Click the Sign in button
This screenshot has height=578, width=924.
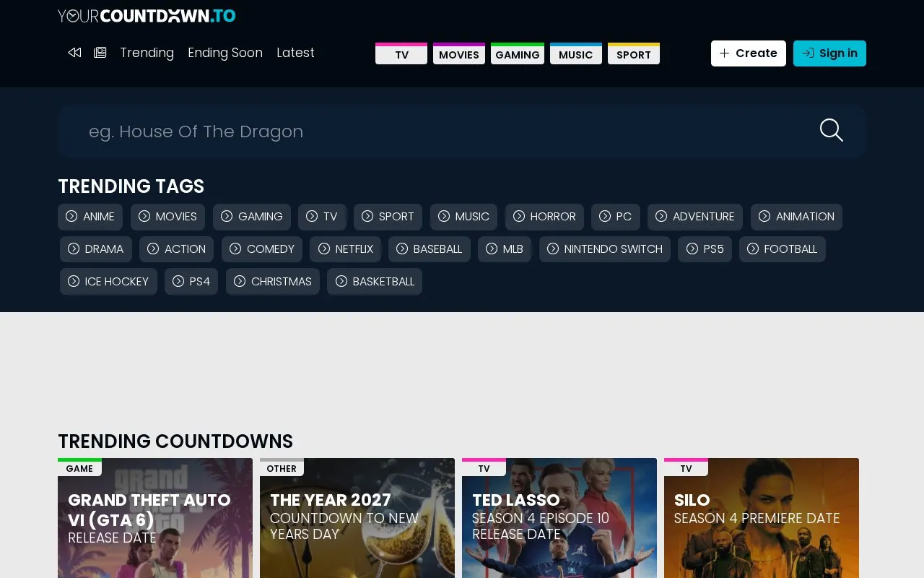click(x=829, y=53)
